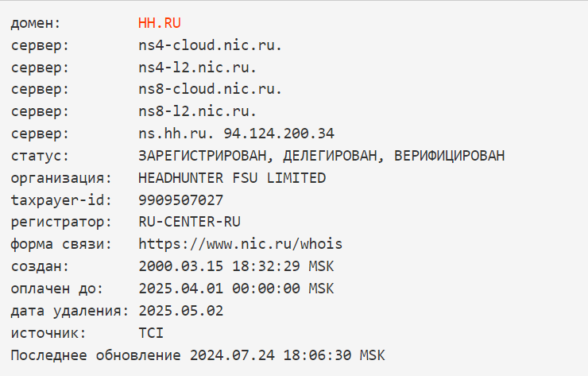Click the RU-CENTER-RU registrar value

(x=189, y=222)
